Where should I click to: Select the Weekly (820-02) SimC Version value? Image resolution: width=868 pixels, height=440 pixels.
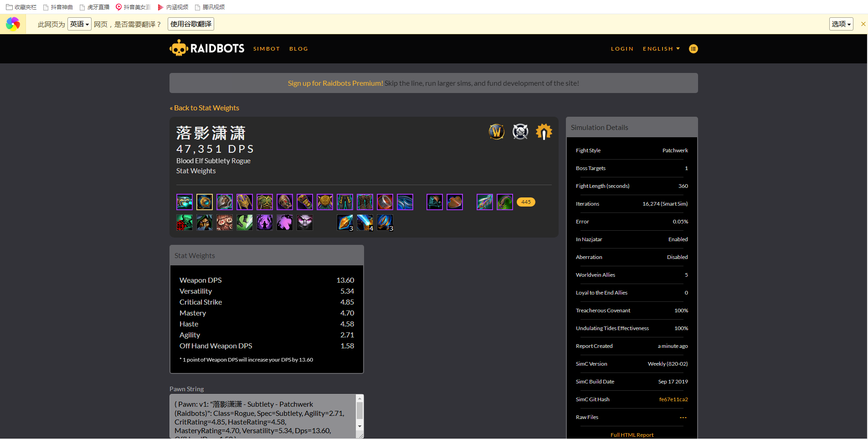tap(668, 364)
